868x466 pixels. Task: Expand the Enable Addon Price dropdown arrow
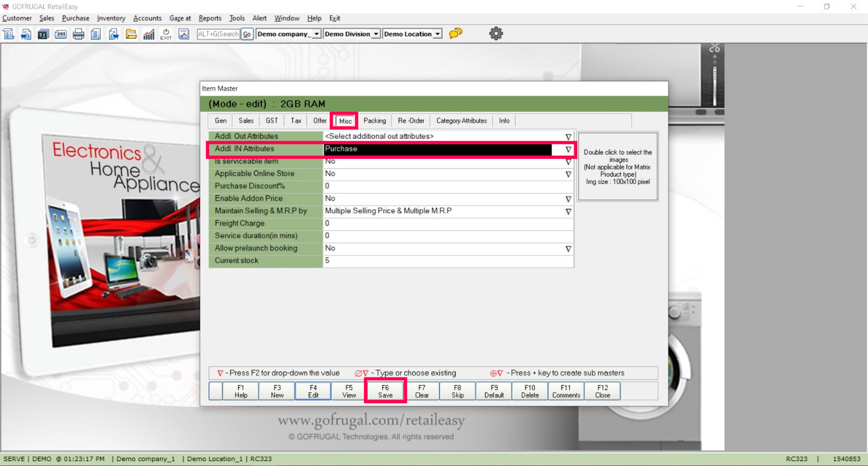(568, 199)
